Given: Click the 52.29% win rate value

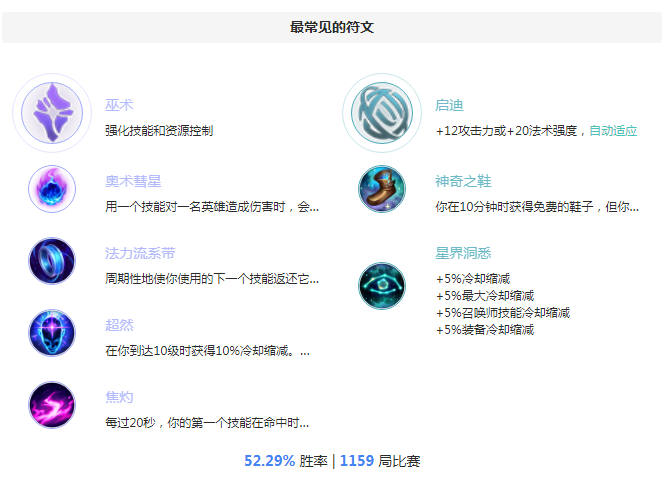Looking at the screenshot, I should click(x=270, y=461).
